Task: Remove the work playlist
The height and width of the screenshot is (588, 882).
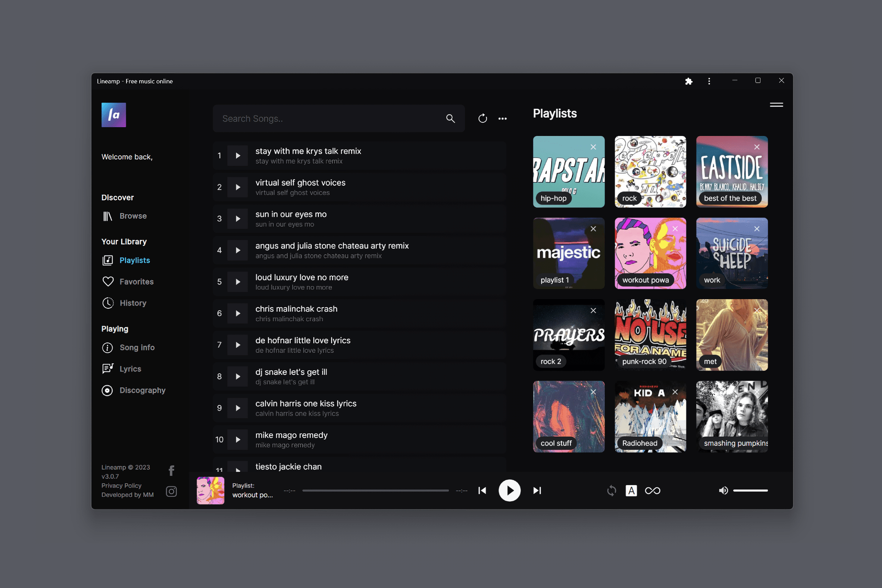Action: (x=757, y=229)
